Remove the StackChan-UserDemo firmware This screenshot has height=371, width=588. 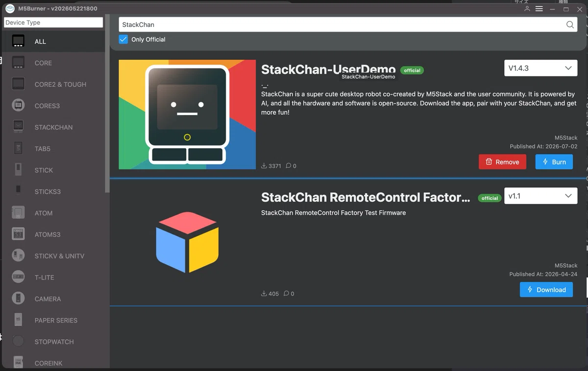point(502,162)
